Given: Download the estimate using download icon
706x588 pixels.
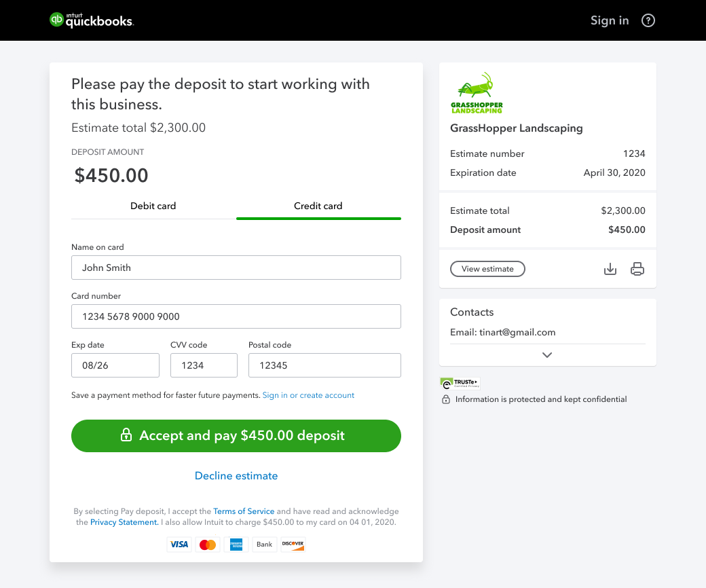Looking at the screenshot, I should pyautogui.click(x=610, y=270).
